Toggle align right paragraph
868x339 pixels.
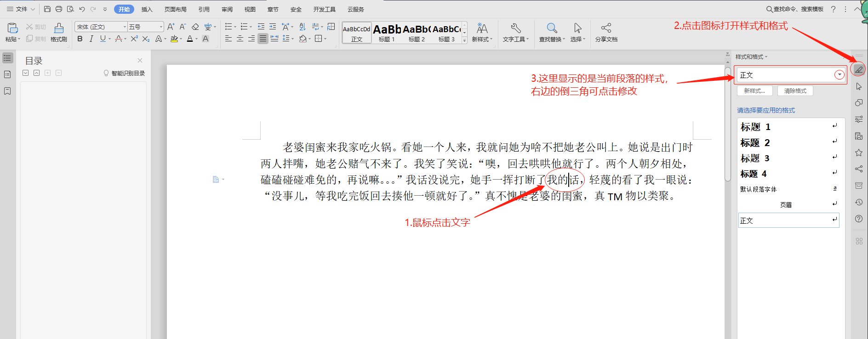point(251,39)
